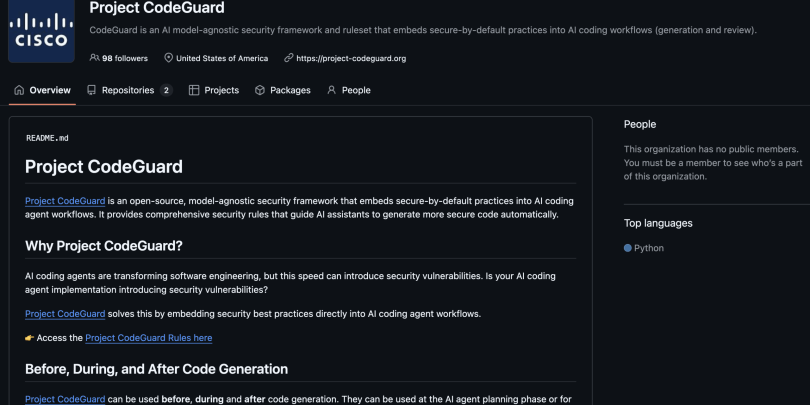Click the followers people icon
The width and height of the screenshot is (810, 405).
tap(94, 58)
